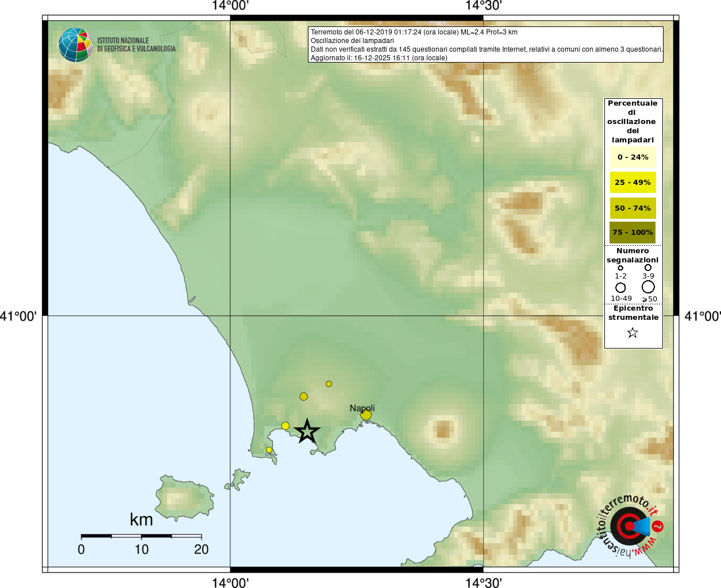Screen dimensions: 721x588
Task: Click the Napoli city label
Action: pyautogui.click(x=362, y=408)
